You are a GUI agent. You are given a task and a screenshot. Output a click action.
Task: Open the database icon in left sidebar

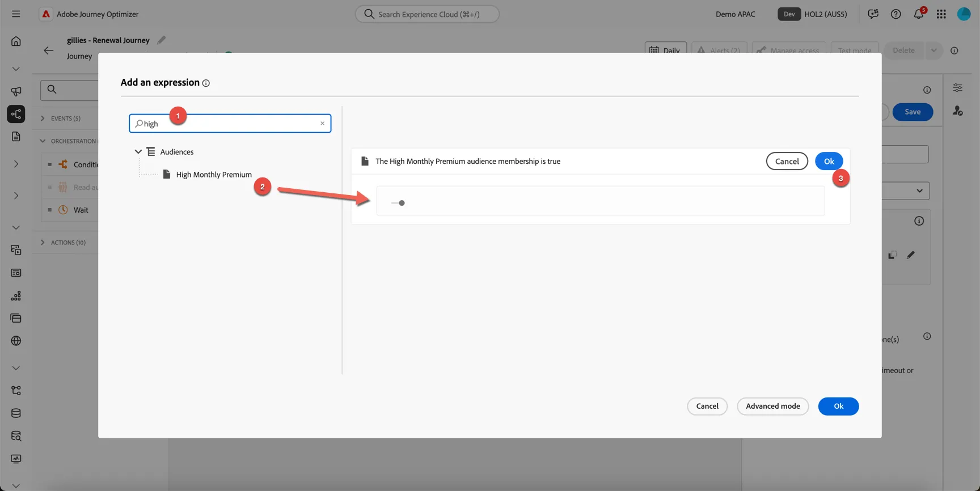coord(16,413)
